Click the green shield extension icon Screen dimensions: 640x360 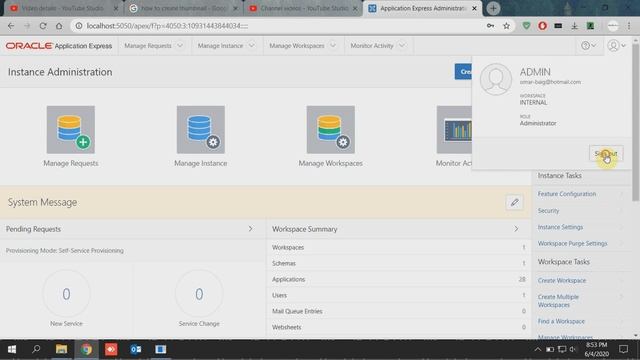pyautogui.click(x=527, y=26)
